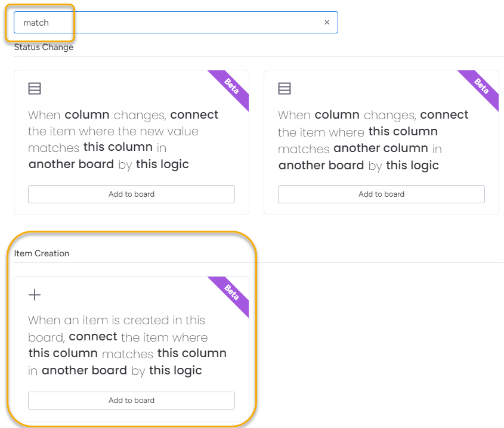This screenshot has height=428, width=504.
Task: Focus the search box containing 'match'
Action: (173, 23)
